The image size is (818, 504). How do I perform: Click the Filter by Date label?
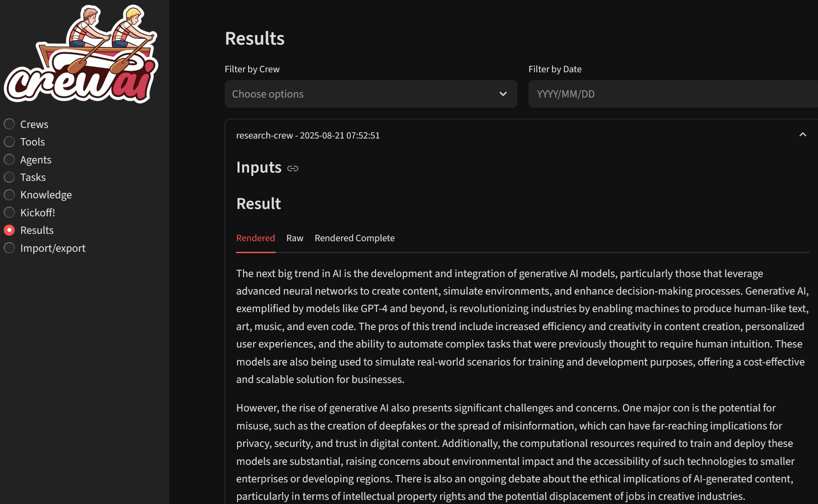point(555,69)
